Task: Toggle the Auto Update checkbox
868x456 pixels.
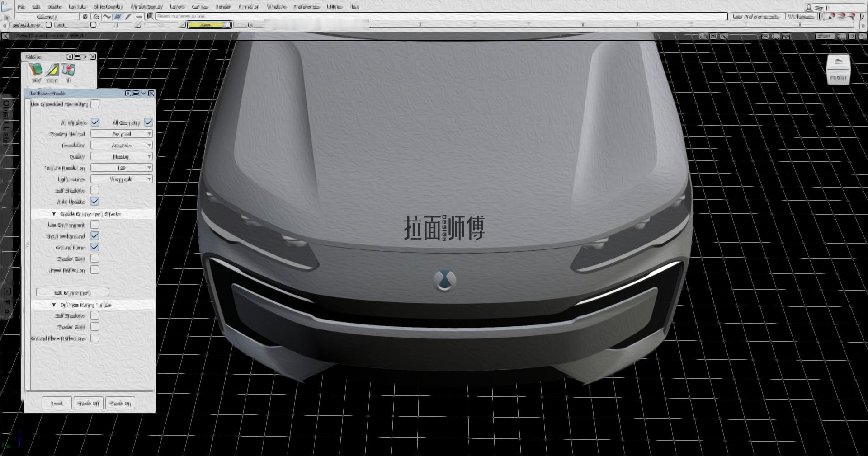Action: pyautogui.click(x=94, y=201)
